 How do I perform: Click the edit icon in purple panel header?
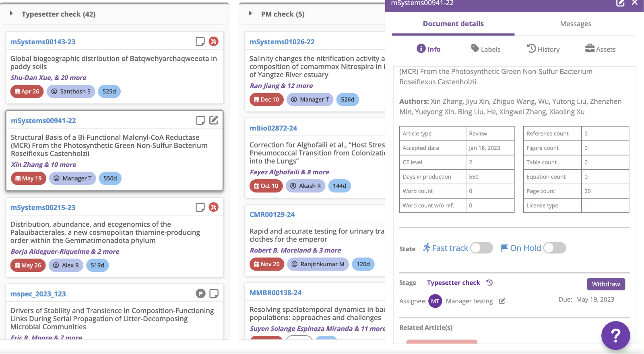click(x=620, y=3)
